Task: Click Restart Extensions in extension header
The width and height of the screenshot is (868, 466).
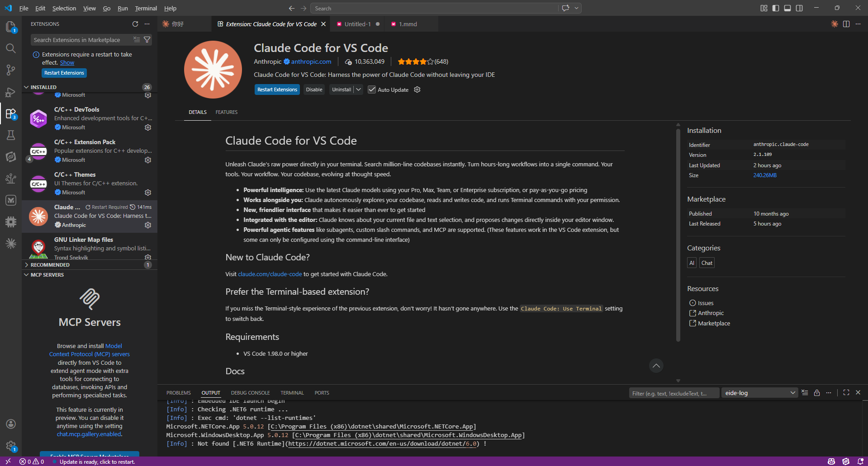Action: click(277, 89)
